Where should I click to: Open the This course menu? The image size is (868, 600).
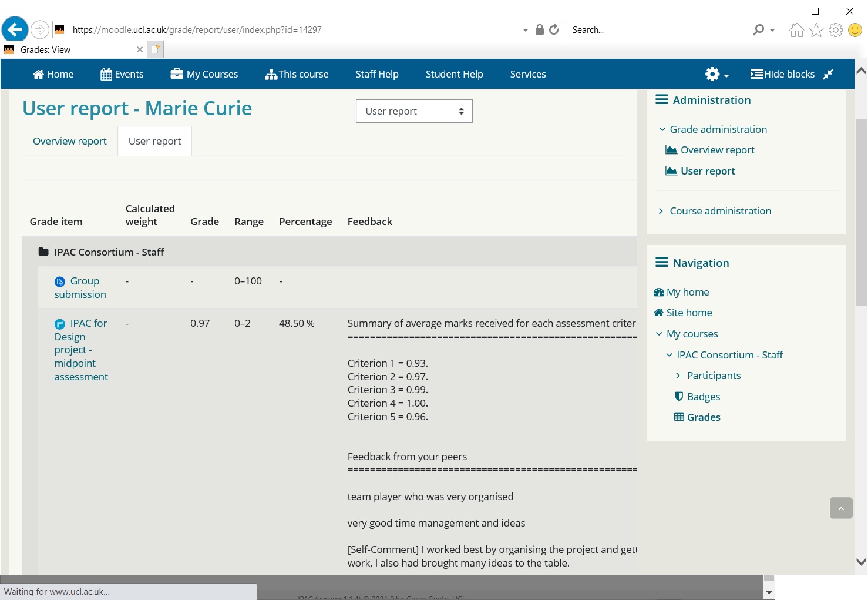tap(297, 74)
